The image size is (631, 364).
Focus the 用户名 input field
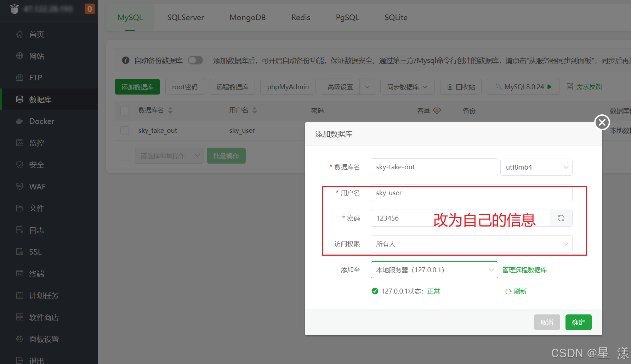coord(471,193)
